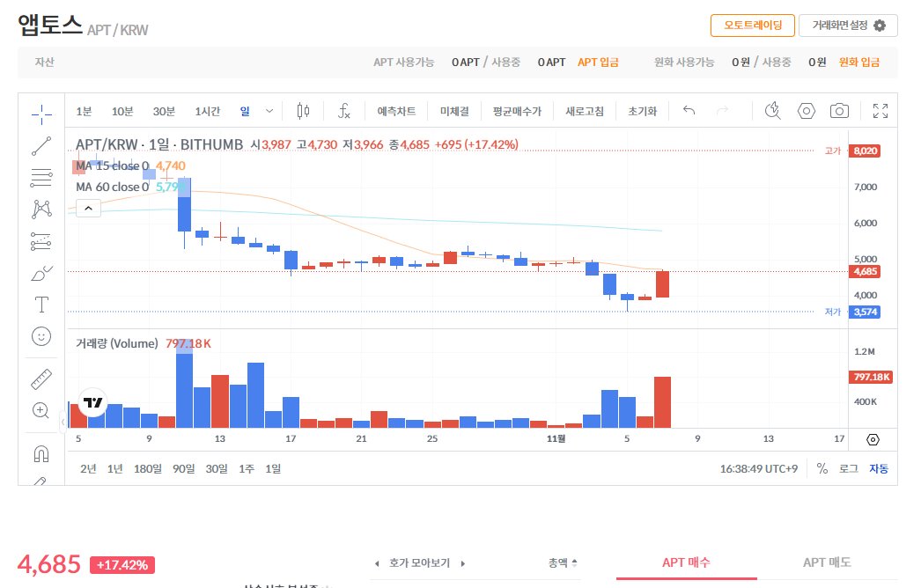Click the 오토트레이딩 button
This screenshot has height=588, width=921.
pos(753,26)
